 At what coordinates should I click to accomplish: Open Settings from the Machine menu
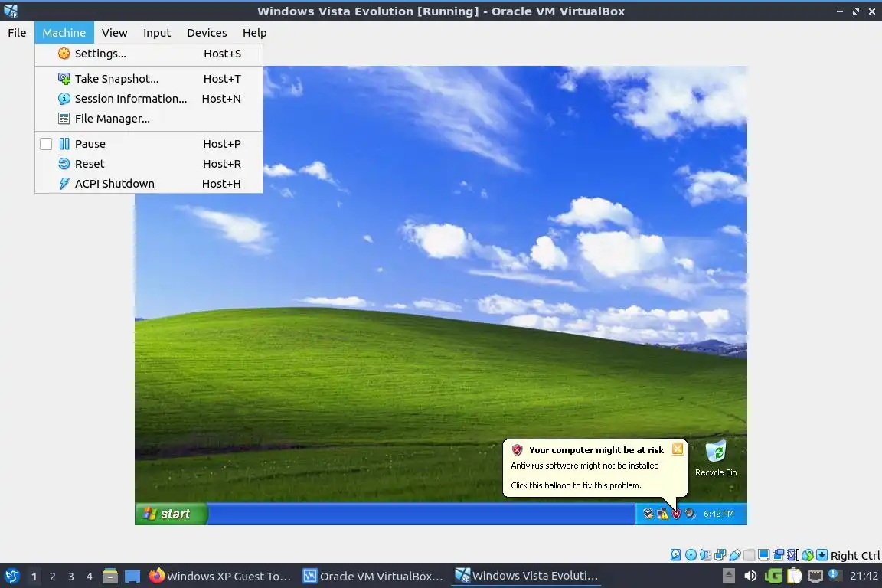(149, 54)
